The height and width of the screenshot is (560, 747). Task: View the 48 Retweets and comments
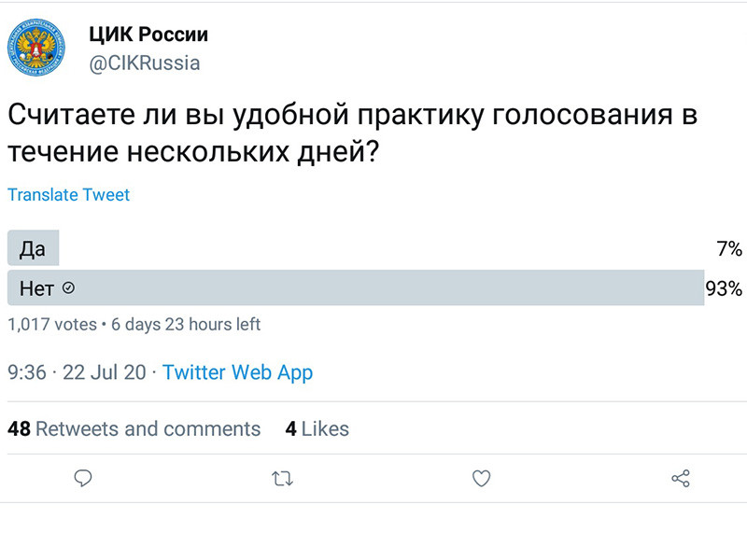click(134, 429)
